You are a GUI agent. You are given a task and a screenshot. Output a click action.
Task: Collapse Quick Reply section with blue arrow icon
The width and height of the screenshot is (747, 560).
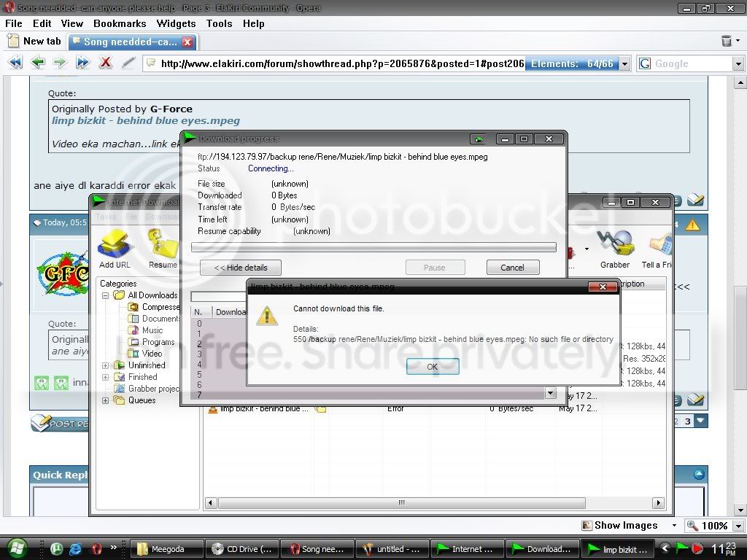point(699,474)
